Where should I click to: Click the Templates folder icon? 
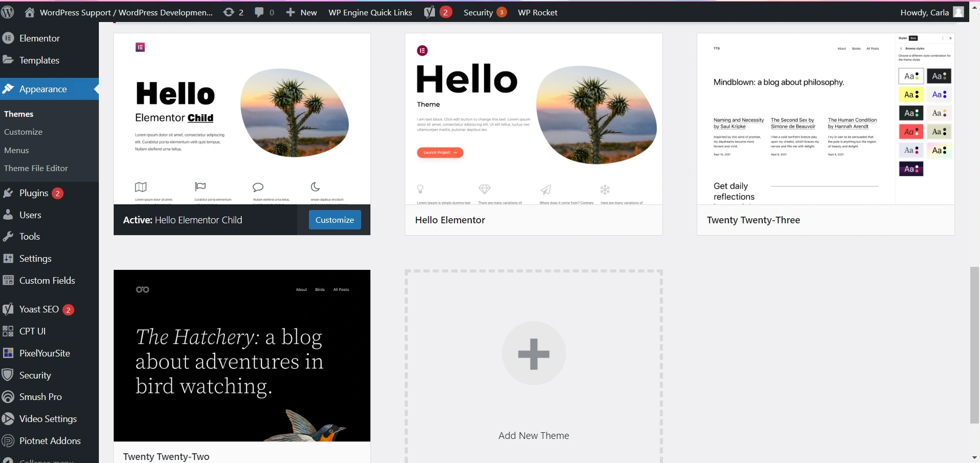pyautogui.click(x=8, y=60)
